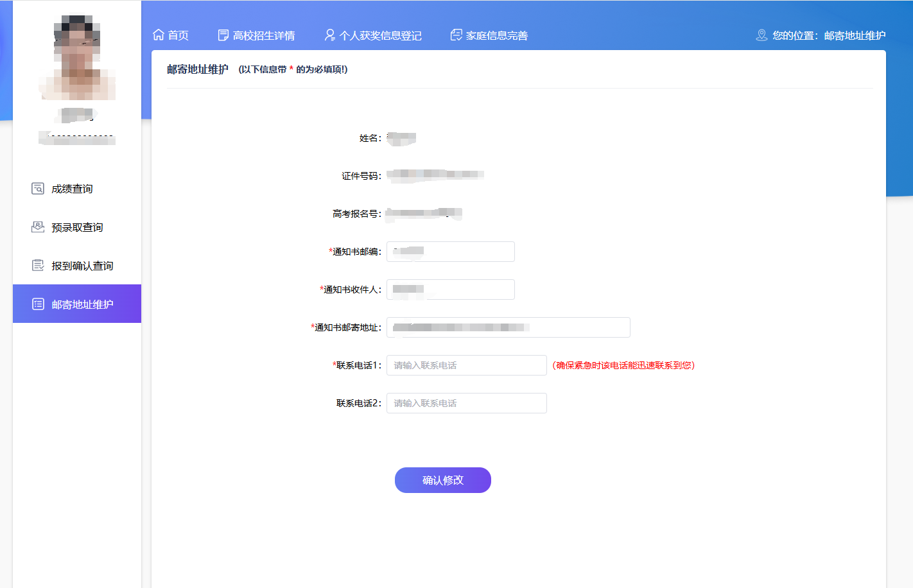Click the document icon beside 高校招生详情

point(223,35)
